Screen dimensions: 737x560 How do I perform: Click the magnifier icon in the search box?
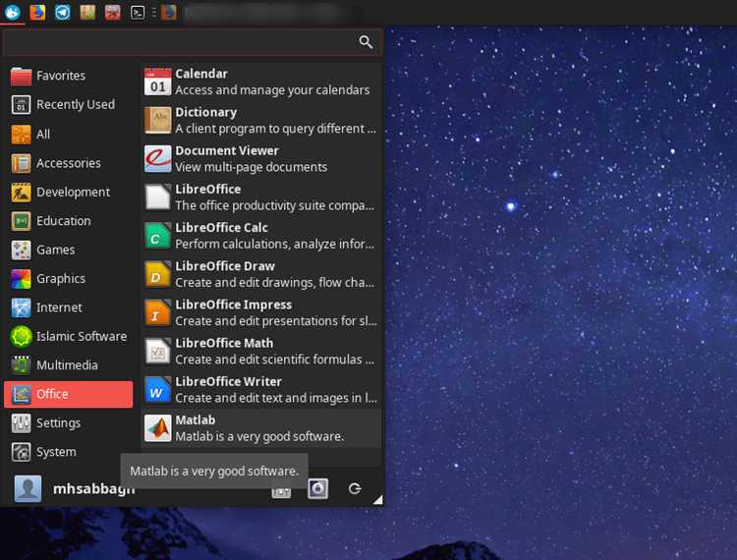366,42
